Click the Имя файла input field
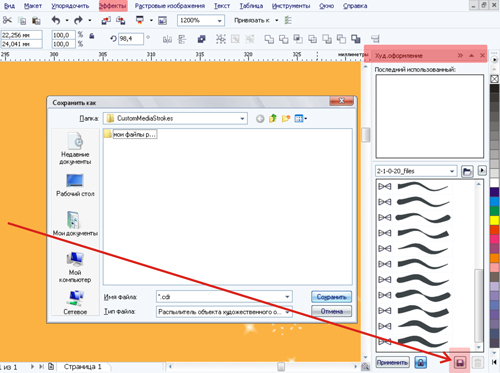The width and height of the screenshot is (500, 373). click(224, 297)
